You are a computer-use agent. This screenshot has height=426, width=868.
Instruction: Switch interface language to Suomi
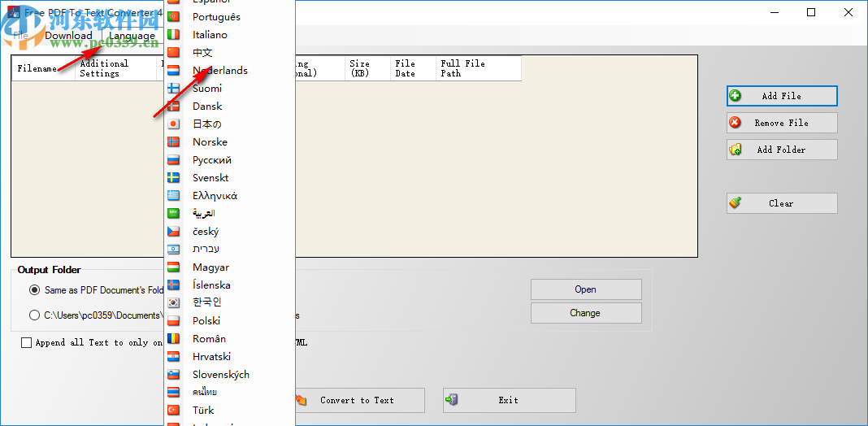pyautogui.click(x=230, y=88)
